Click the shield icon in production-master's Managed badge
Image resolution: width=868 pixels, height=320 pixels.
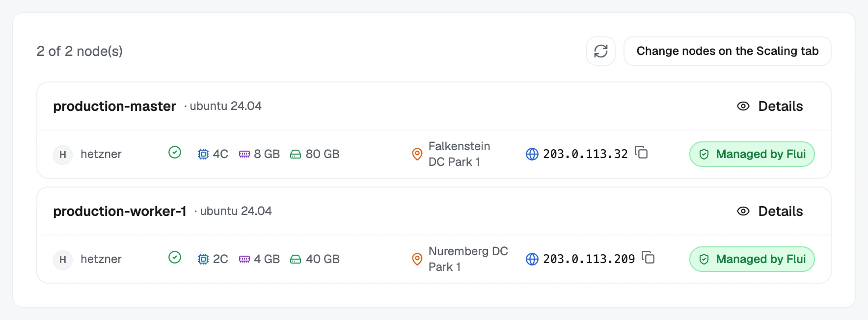(x=704, y=154)
